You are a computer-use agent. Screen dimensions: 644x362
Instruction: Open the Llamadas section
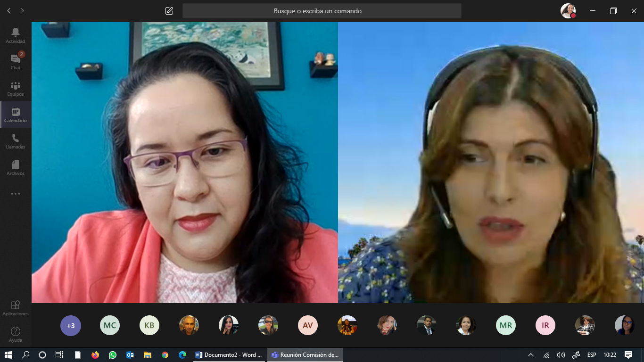16,141
